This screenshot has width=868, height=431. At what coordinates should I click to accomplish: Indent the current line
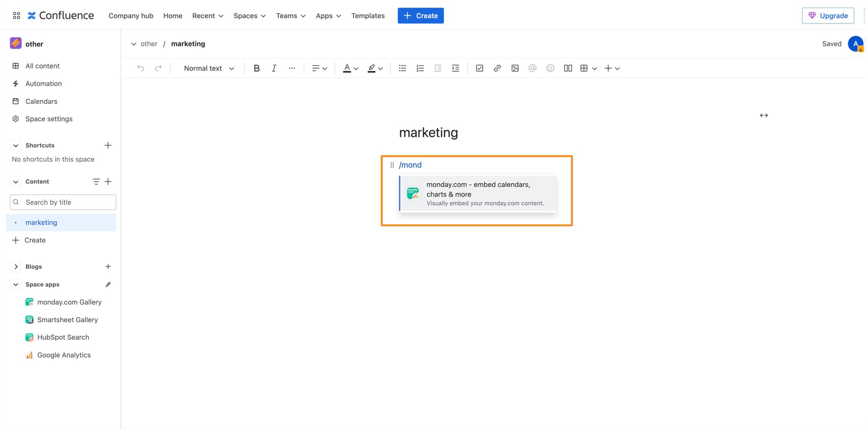point(455,68)
